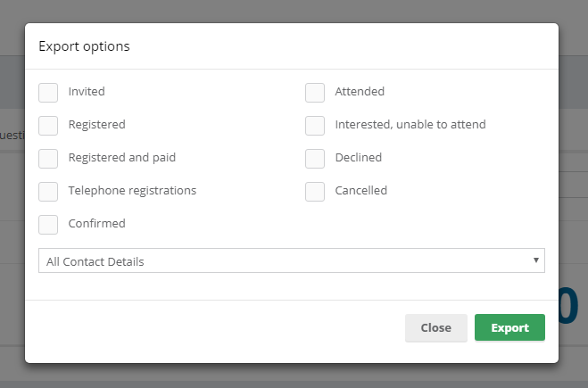Image resolution: width=588 pixels, height=388 pixels.
Task: Check Interested, unable to attend box
Action: tap(315, 126)
